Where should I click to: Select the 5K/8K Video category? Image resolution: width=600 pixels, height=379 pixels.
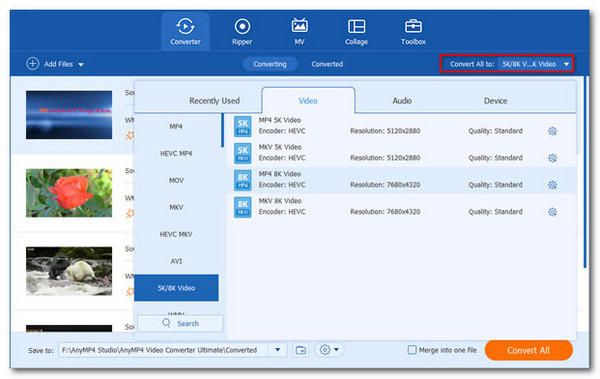click(176, 288)
